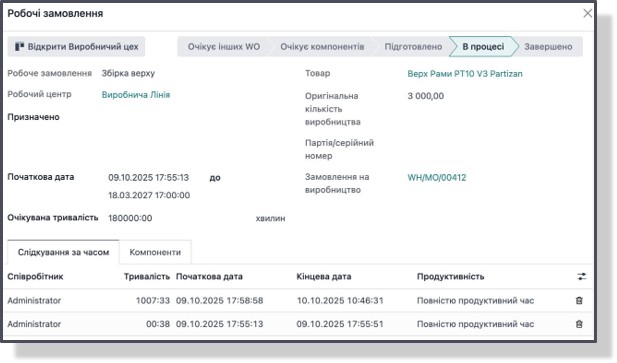Open product Верх Рами PT10 V3 Partizan
The image size is (617, 363).
click(x=465, y=74)
